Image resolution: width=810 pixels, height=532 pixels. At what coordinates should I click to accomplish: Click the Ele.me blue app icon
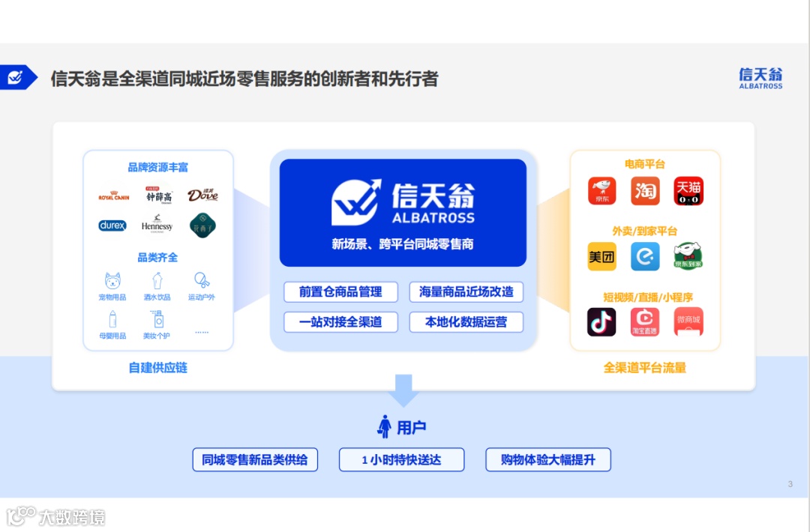pyautogui.click(x=645, y=256)
